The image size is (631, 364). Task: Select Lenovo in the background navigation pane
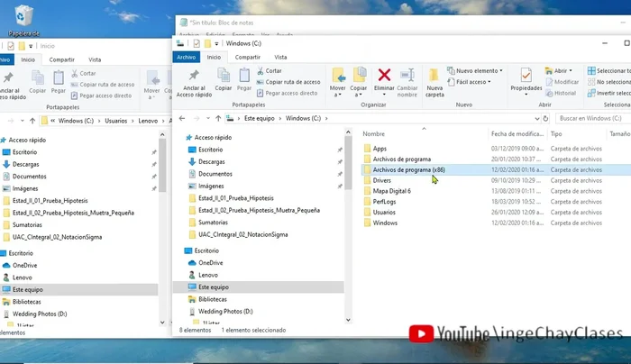click(x=18, y=278)
